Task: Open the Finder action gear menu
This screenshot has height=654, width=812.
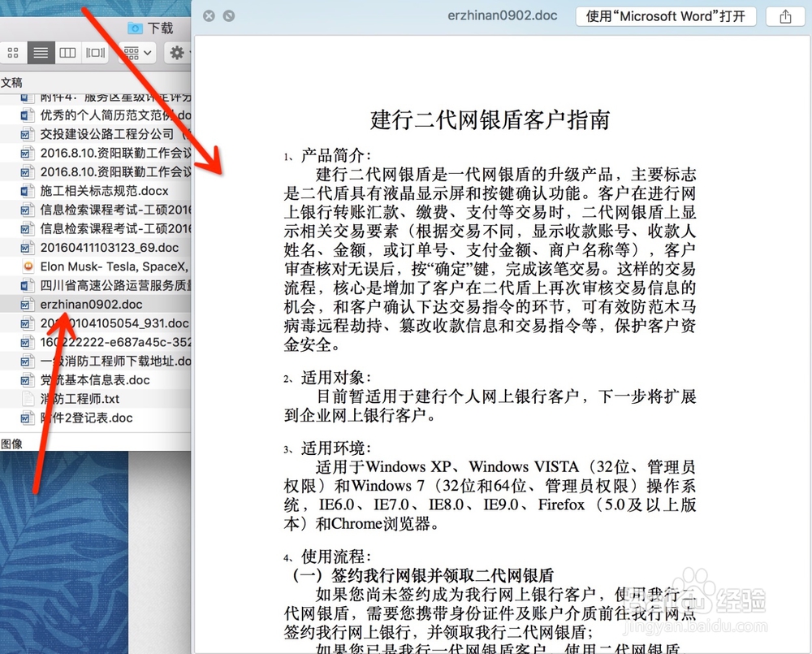Action: (178, 52)
